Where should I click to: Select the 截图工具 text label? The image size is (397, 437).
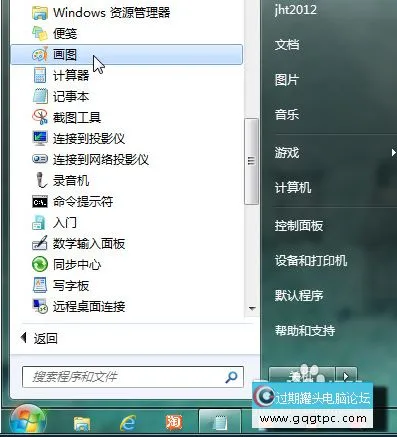77,117
